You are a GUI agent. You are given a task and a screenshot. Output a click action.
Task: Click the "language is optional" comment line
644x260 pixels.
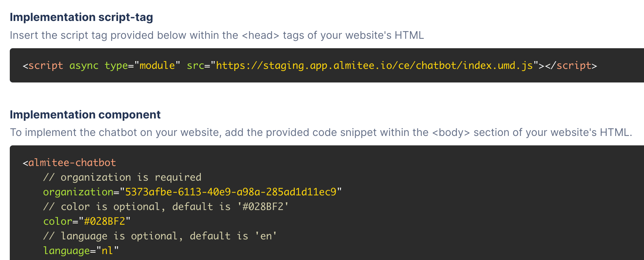pyautogui.click(x=160, y=236)
